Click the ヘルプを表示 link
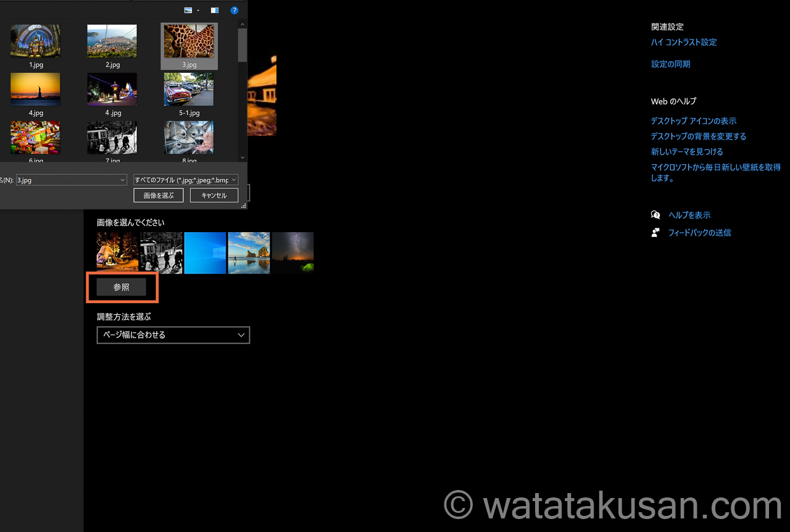Screen dimensions: 790x532 coord(689,215)
